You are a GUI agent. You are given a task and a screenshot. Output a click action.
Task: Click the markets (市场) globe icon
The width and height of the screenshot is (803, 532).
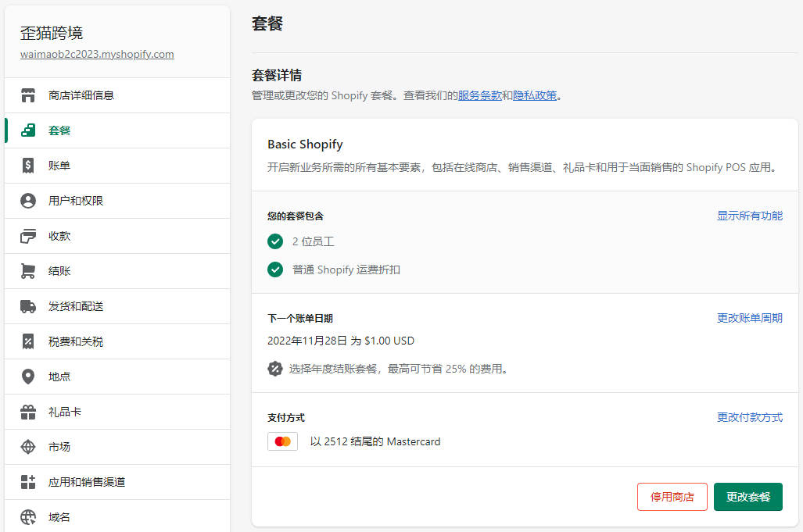click(28, 447)
